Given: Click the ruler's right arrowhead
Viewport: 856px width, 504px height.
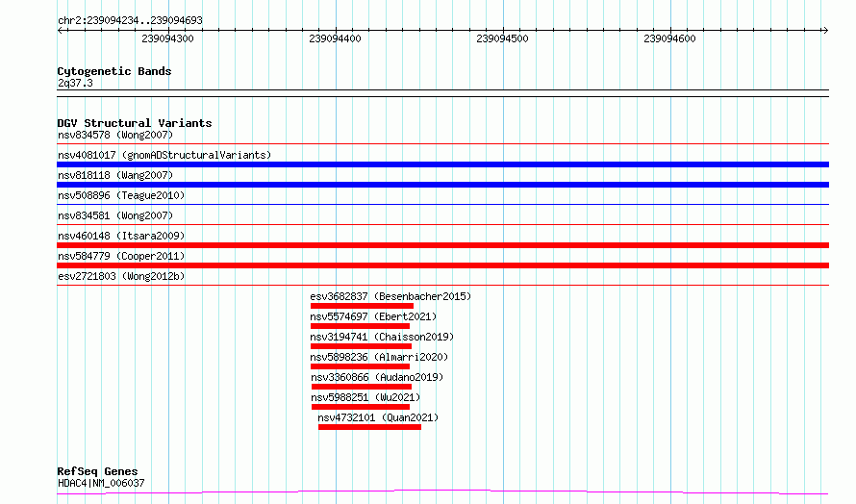Looking at the screenshot, I should [x=825, y=30].
